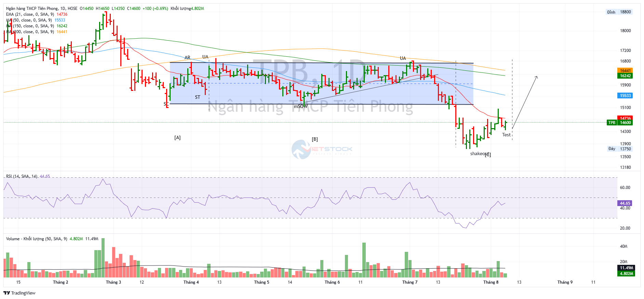The image size is (644, 299).
Task: Click the TradingView logo
Action: [x=19, y=293]
